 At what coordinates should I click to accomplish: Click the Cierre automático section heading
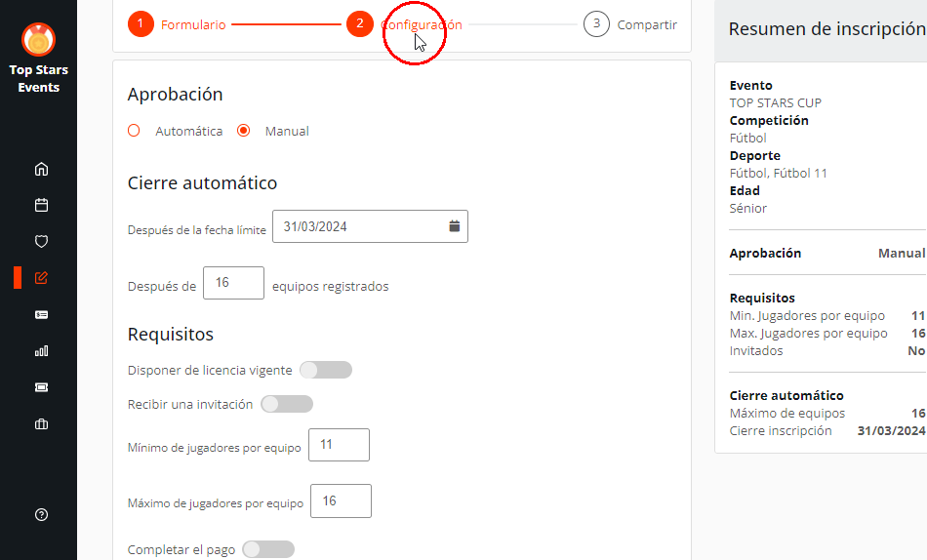point(202,182)
